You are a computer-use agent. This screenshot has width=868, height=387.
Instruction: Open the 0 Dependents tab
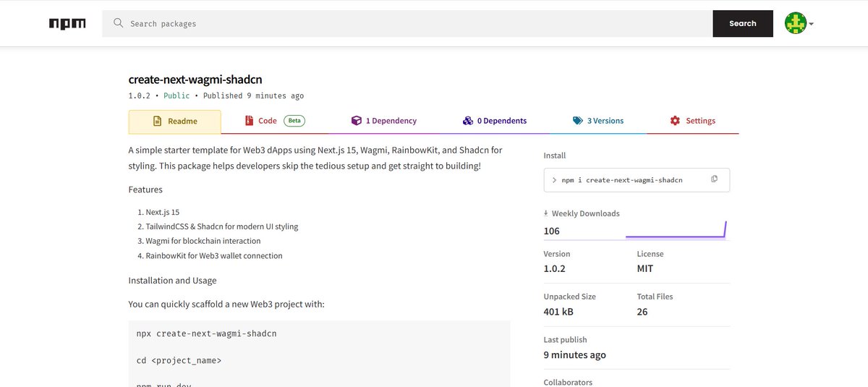click(x=495, y=121)
